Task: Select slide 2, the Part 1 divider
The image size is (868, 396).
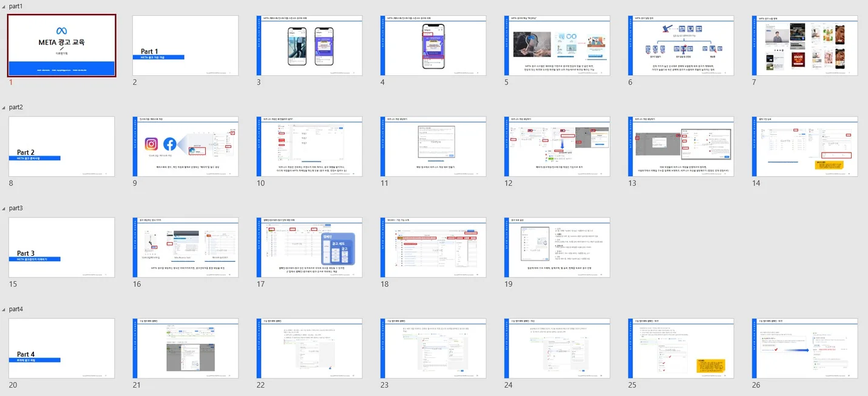Action: [x=185, y=46]
